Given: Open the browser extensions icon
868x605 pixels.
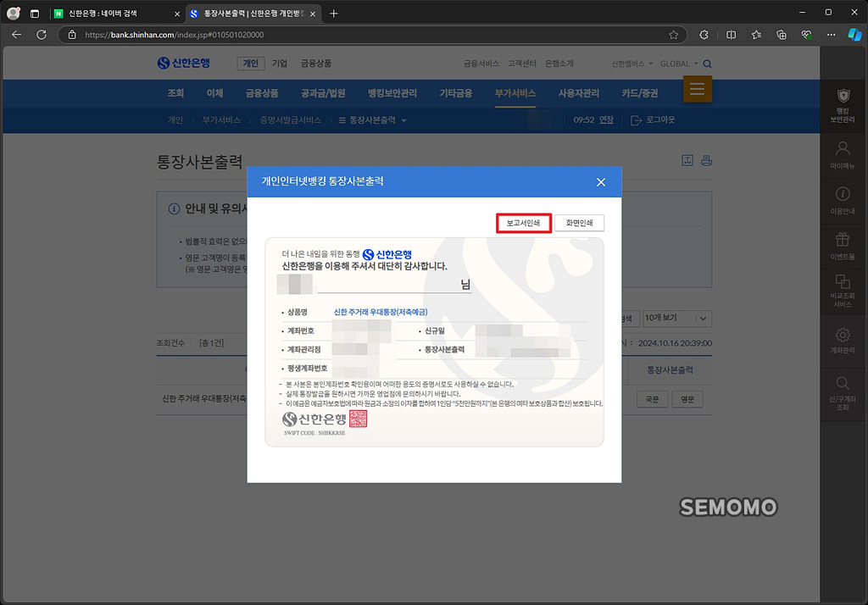Looking at the screenshot, I should tap(704, 35).
